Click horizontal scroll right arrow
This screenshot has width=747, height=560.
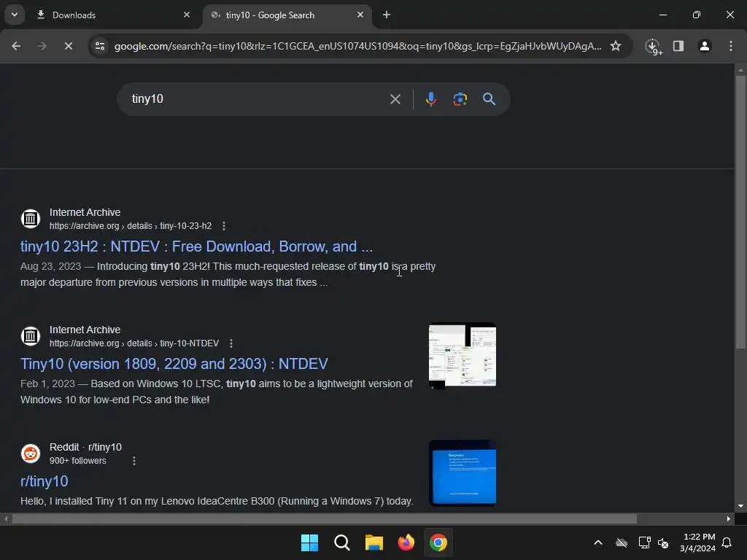[x=729, y=519]
